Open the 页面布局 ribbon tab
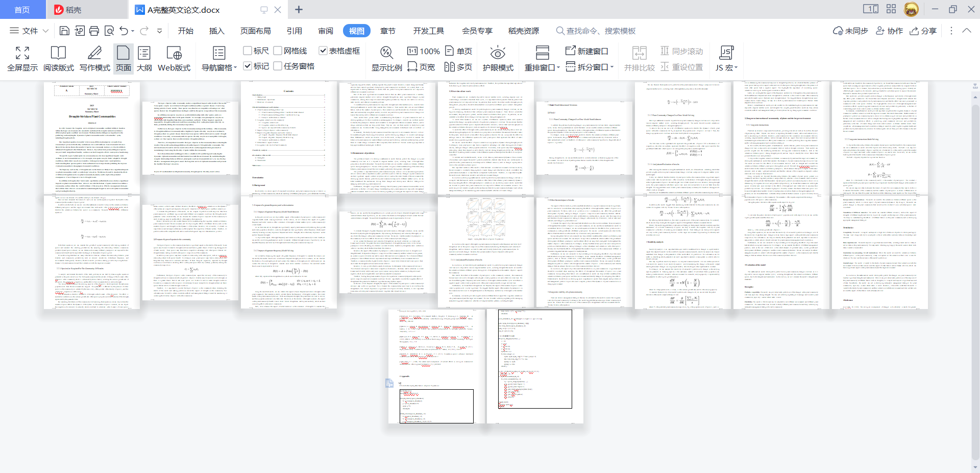The height and width of the screenshot is (473, 980). coord(256,31)
